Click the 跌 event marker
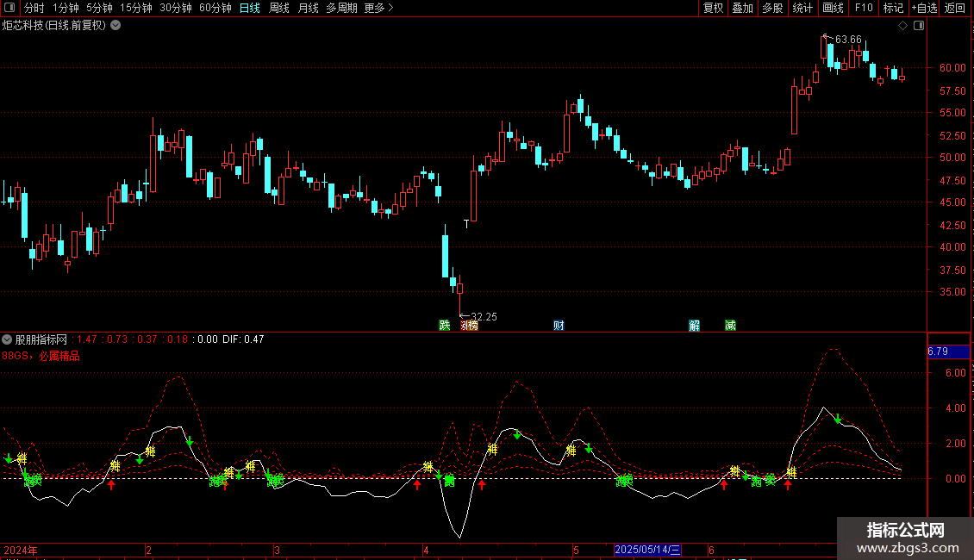Viewport: 974px width, 560px height. 444,326
